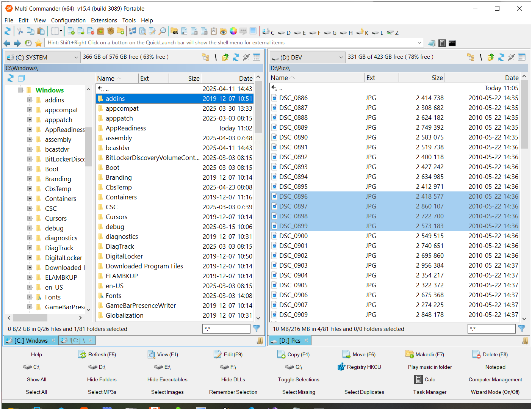
Task: Click the Toggle Selections button
Action: coord(298,379)
